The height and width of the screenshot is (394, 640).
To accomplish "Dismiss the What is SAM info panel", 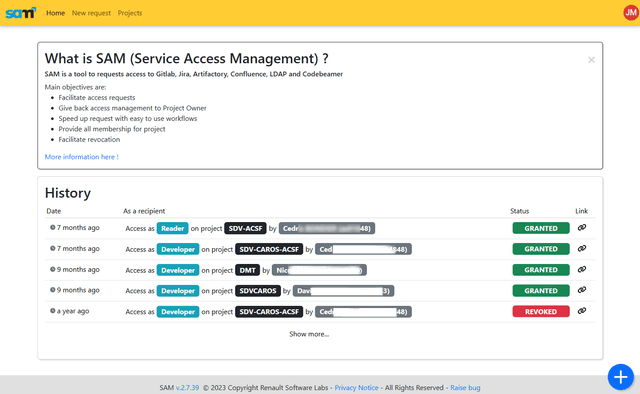I will point(591,60).
